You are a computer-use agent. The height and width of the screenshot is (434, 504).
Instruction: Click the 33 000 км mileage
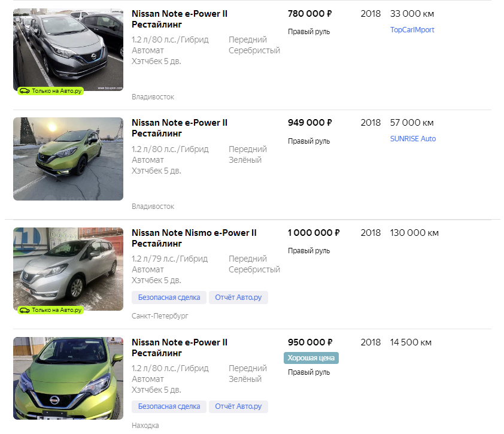click(412, 14)
